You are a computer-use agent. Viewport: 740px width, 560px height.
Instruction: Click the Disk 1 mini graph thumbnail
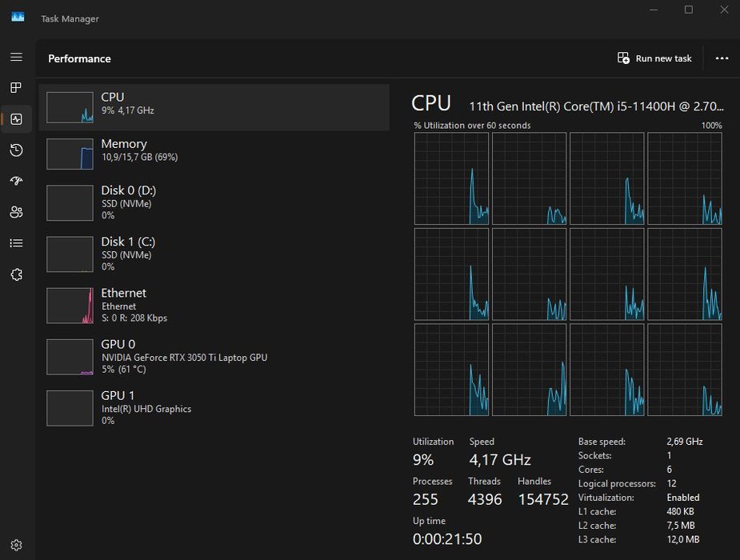[70, 254]
